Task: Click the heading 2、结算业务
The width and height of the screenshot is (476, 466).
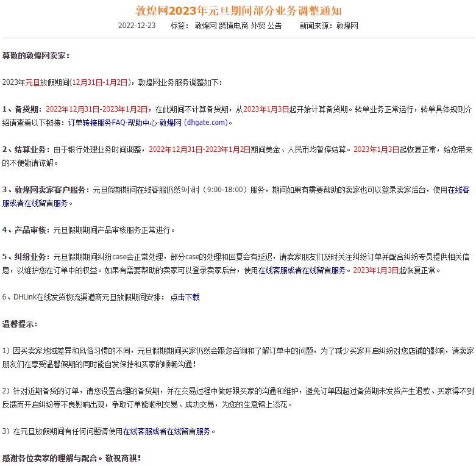Action: click(x=26, y=149)
